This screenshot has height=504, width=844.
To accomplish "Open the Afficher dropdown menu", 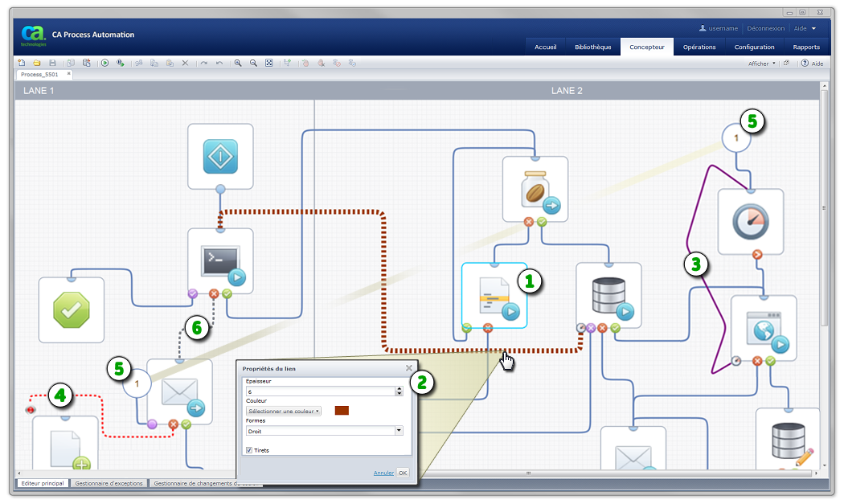I will 762,64.
